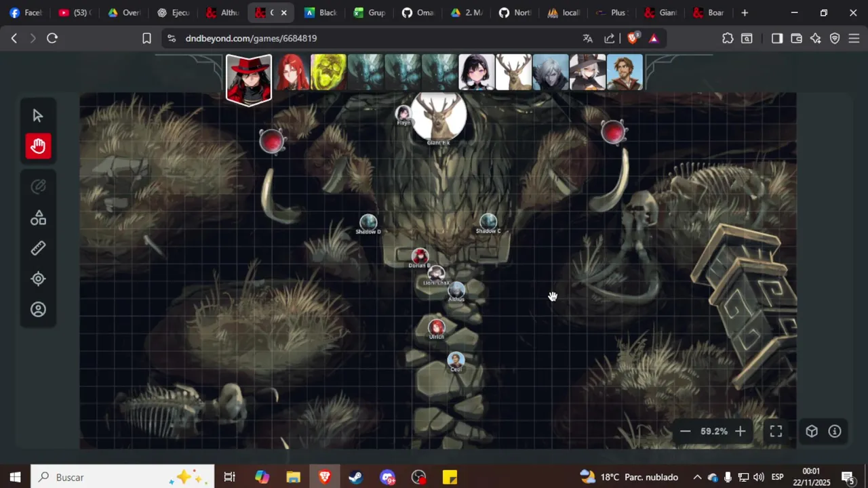The width and height of the screenshot is (868, 488).
Task: Open the token user circle tool
Action: coord(38,309)
